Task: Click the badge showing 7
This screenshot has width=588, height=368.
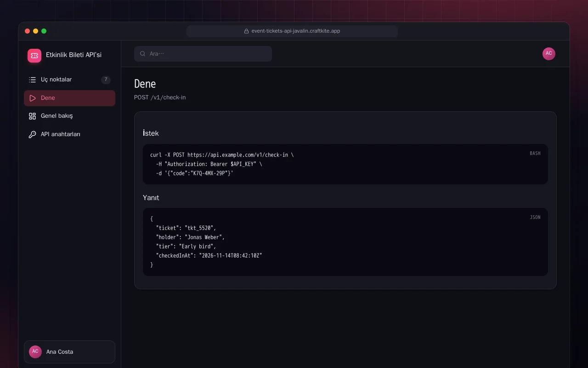Action: pos(106,80)
